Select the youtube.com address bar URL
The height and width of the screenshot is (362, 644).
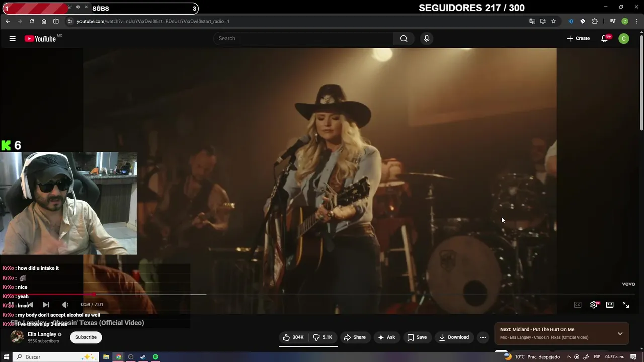click(153, 21)
